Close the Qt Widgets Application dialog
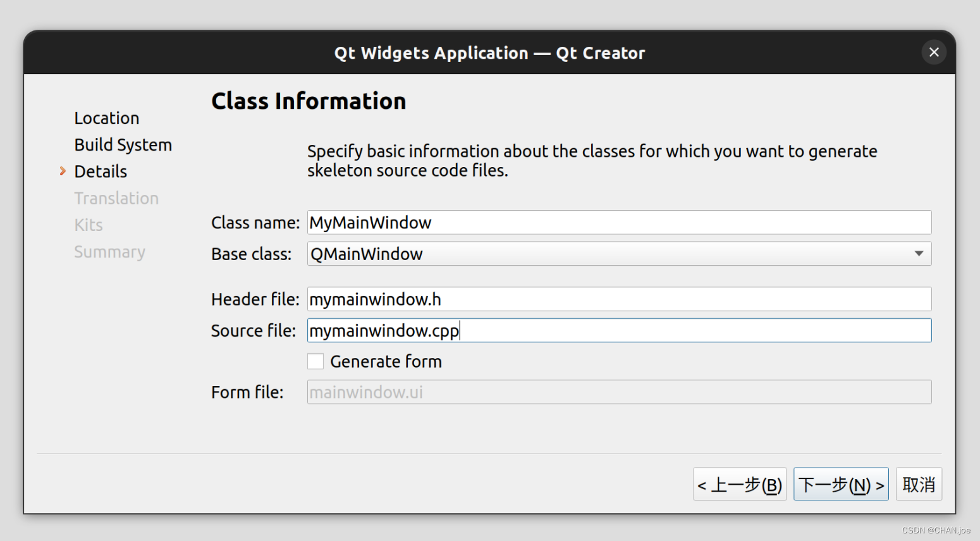This screenshot has height=541, width=980. point(934,53)
